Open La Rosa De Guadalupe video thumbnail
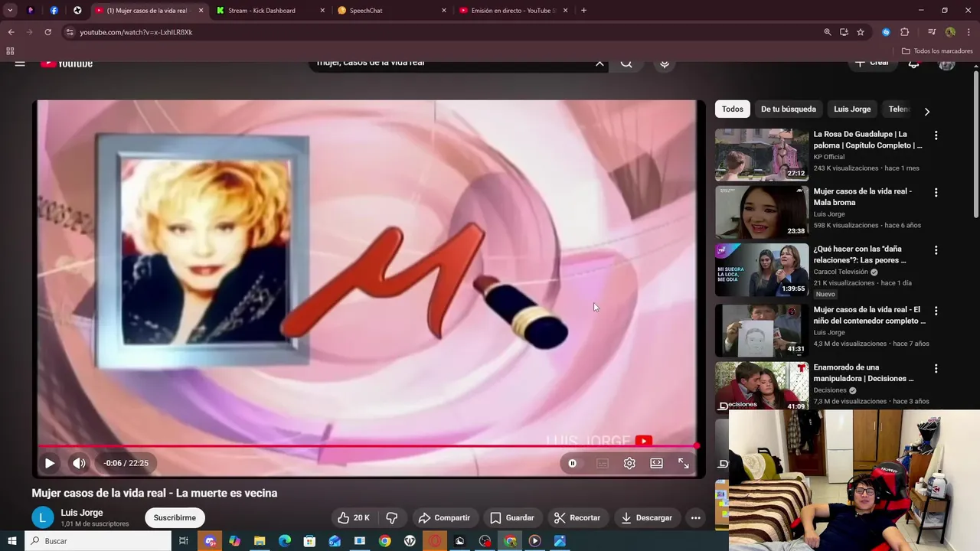980x551 pixels. [762, 155]
